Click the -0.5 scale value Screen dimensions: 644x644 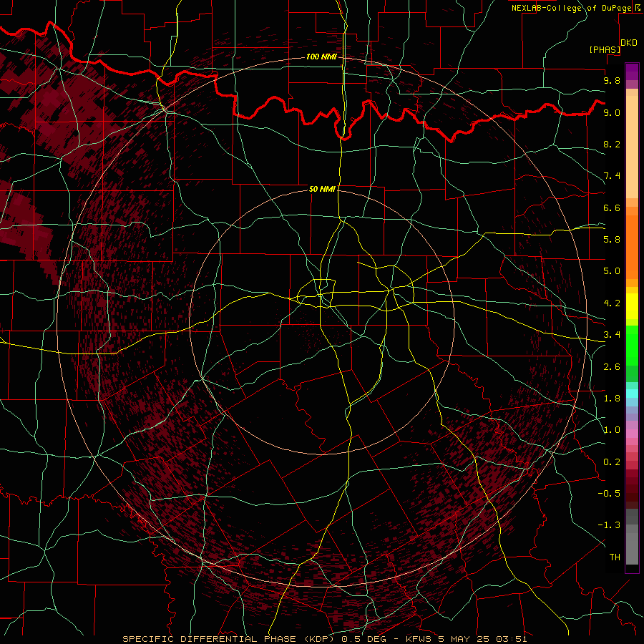609,494
